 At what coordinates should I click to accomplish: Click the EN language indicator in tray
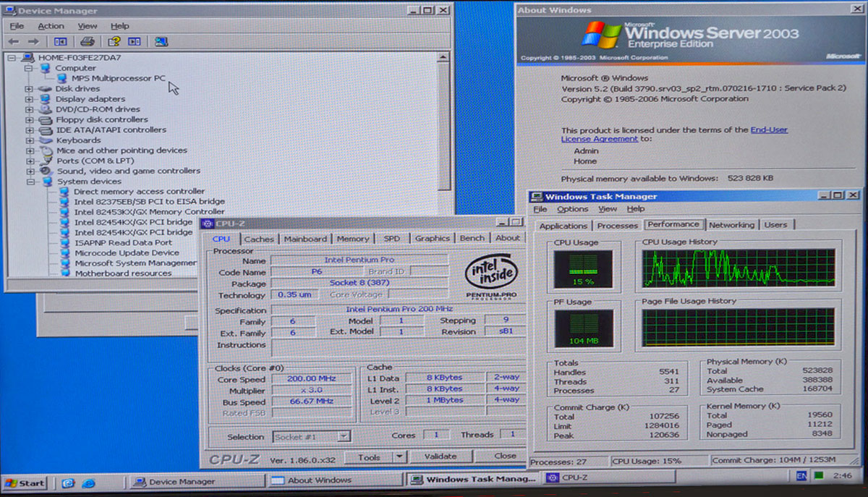[x=801, y=477]
